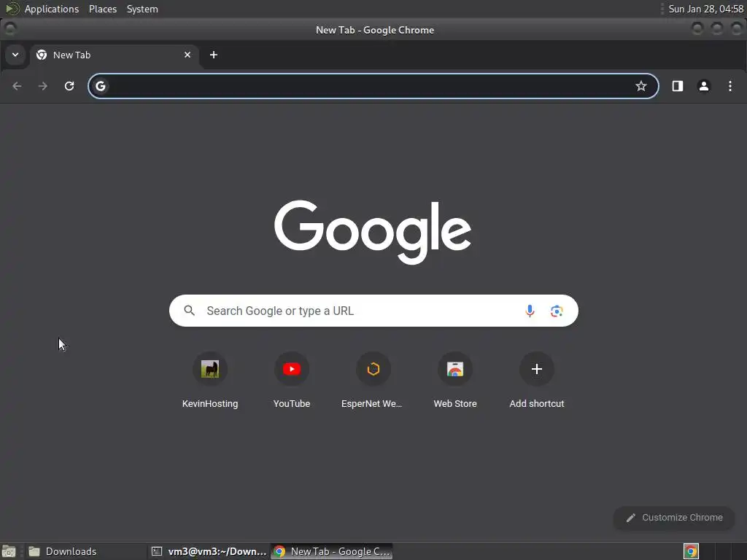Open the Places menu
Screen dimensions: 747x560
[x=103, y=9]
